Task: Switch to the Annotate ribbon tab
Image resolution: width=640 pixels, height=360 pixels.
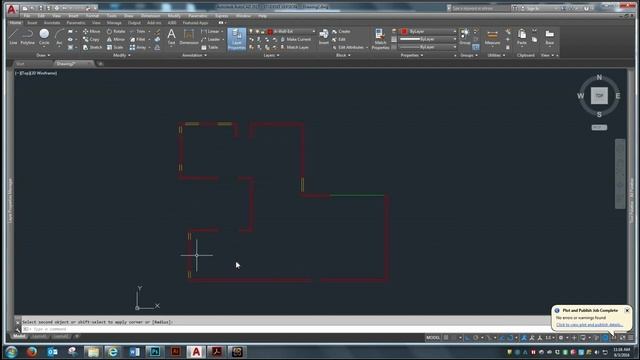Action: click(52, 23)
